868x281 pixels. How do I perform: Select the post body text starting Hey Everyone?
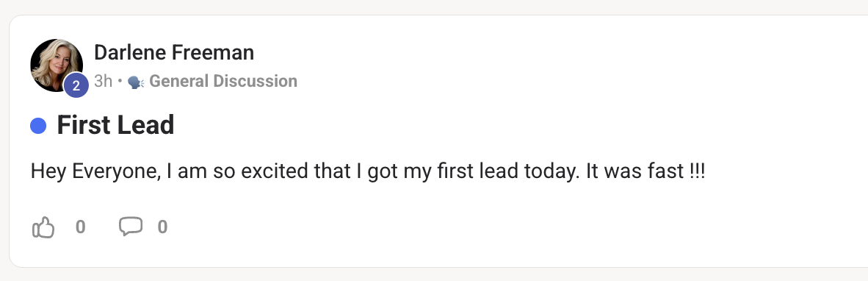coord(368,171)
